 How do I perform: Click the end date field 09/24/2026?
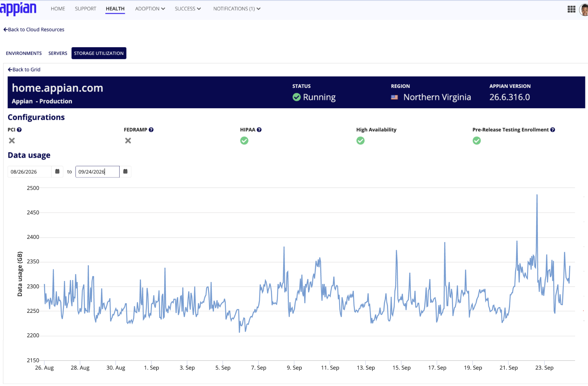tap(97, 172)
